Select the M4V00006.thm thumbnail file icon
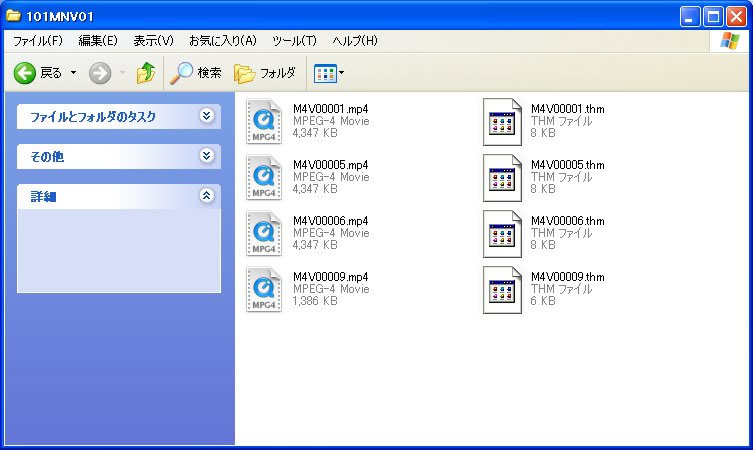The height and width of the screenshot is (450, 753). point(502,233)
